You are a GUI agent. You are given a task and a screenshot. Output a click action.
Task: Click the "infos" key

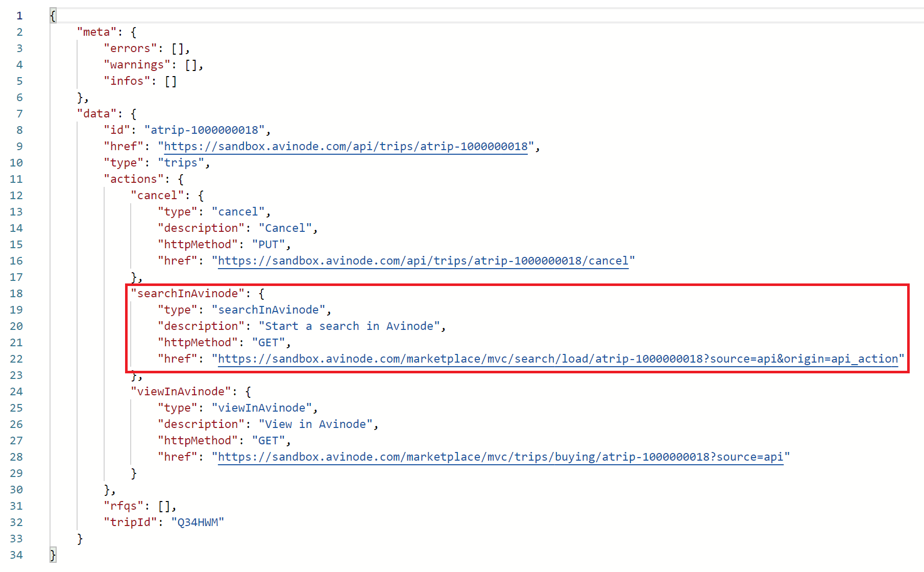click(x=127, y=81)
